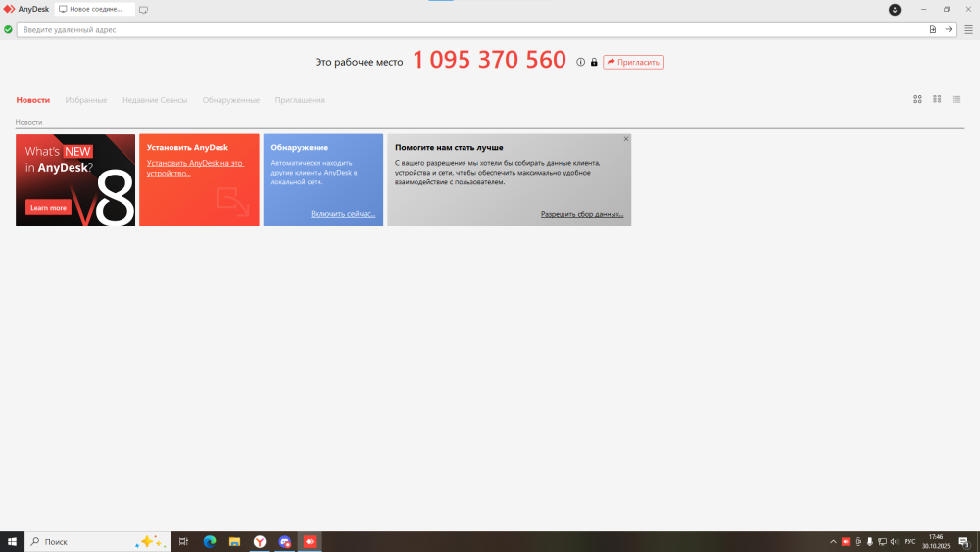Open new session tab icon beside current tab

(x=143, y=10)
